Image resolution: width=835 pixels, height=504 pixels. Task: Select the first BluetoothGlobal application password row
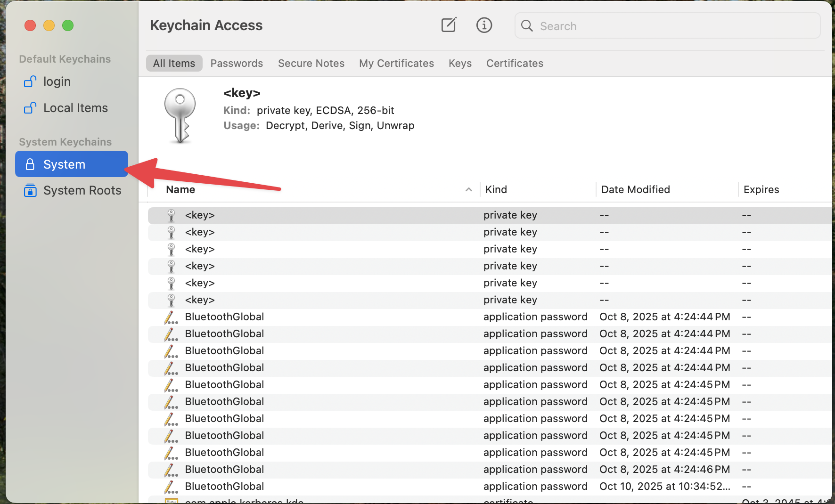(x=224, y=317)
